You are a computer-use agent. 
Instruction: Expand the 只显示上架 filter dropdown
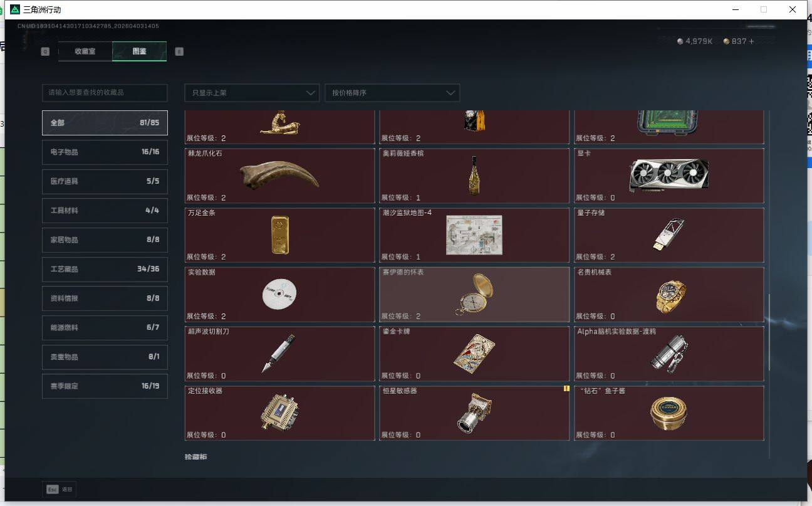pyautogui.click(x=252, y=93)
